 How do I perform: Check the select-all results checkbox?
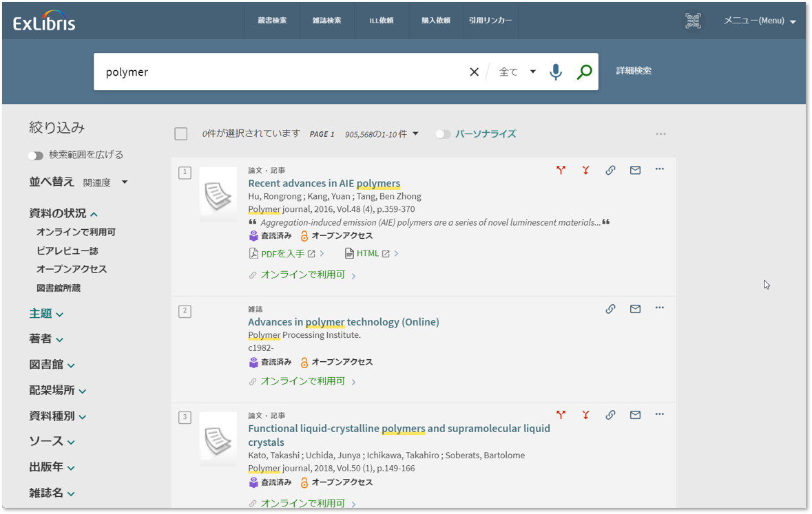(x=181, y=133)
